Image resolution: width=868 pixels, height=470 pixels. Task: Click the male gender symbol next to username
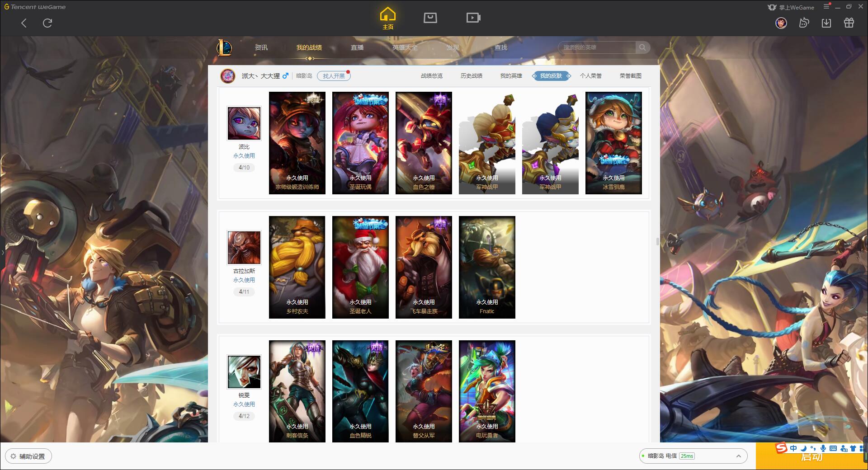tap(285, 76)
